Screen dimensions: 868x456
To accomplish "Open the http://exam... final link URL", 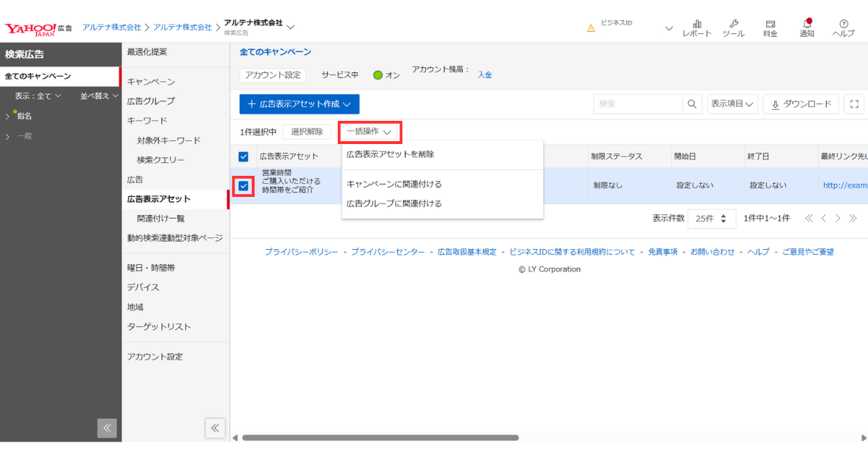I will pos(845,185).
